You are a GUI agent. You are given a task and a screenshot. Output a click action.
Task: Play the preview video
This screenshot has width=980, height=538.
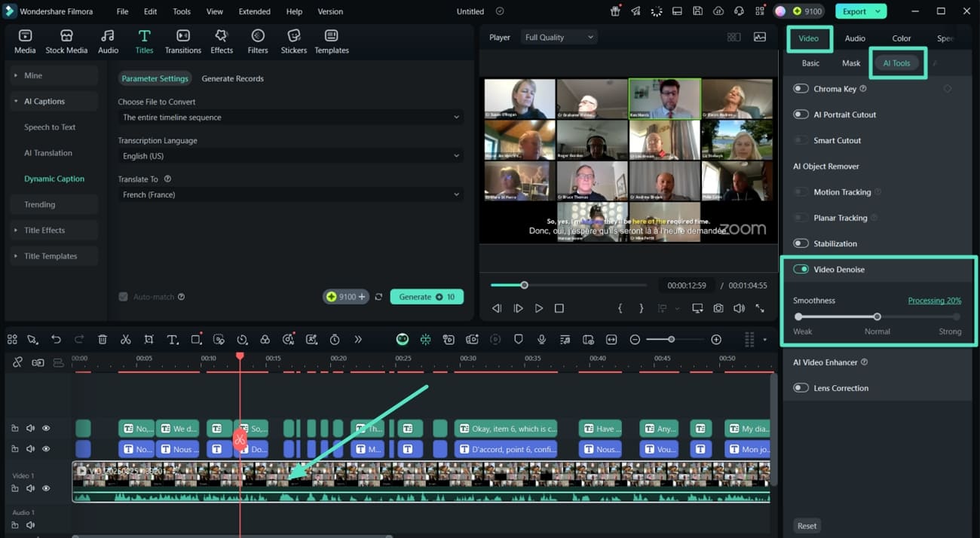click(x=538, y=308)
